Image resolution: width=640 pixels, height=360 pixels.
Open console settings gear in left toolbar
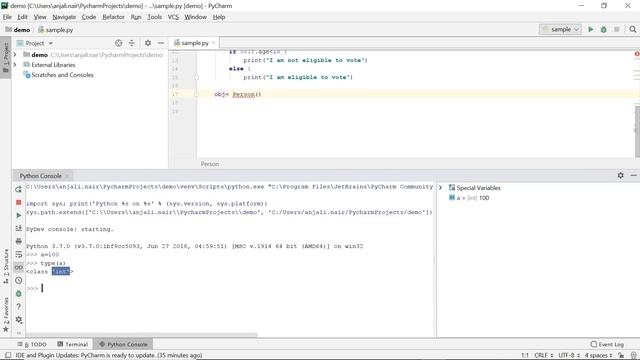point(18,320)
